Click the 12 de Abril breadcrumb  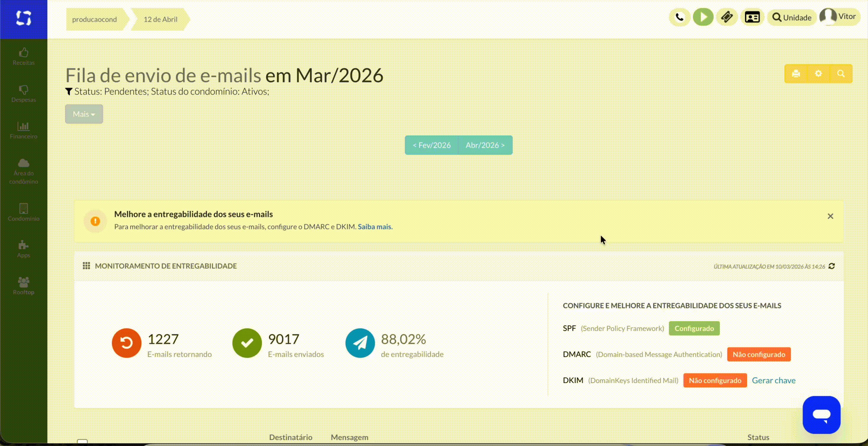[x=160, y=19]
